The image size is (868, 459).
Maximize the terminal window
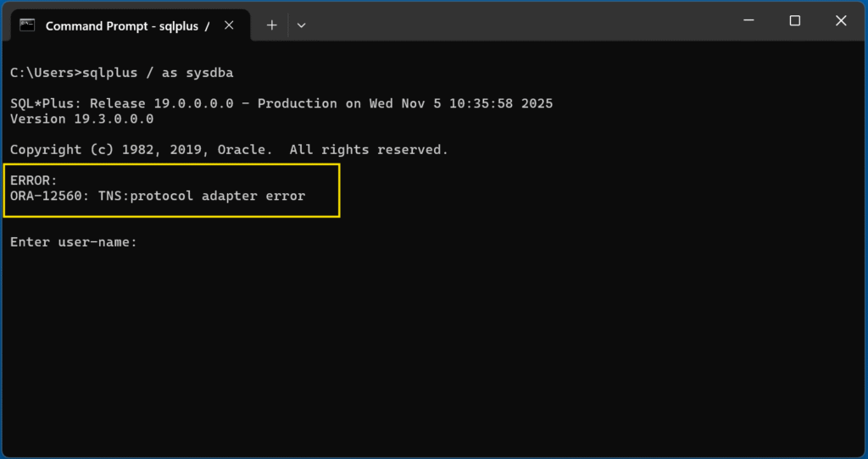point(794,21)
